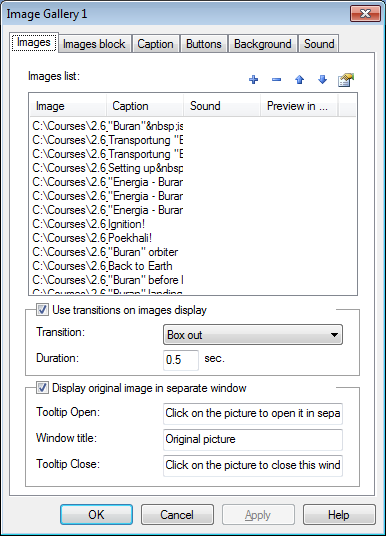Image resolution: width=386 pixels, height=536 pixels.
Task: Click the Window title text field
Action: pyautogui.click(x=253, y=439)
